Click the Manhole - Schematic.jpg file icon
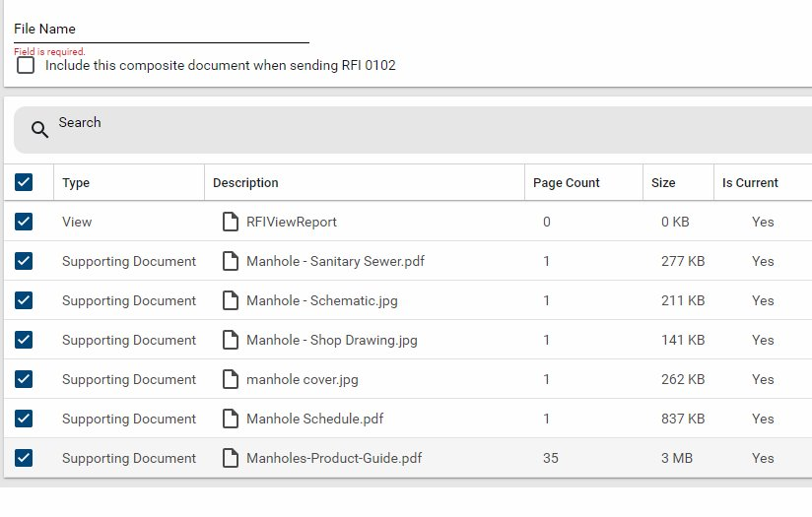 coord(231,300)
